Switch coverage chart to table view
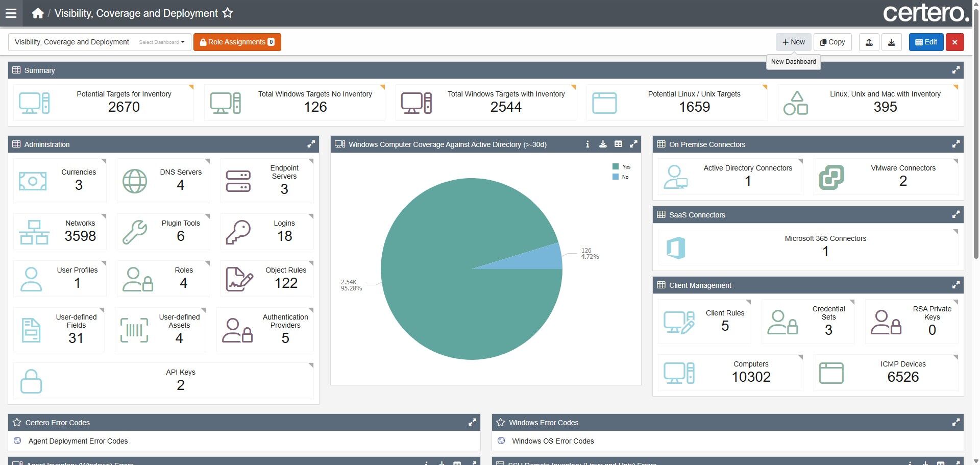The width and height of the screenshot is (980, 465). coord(618,144)
